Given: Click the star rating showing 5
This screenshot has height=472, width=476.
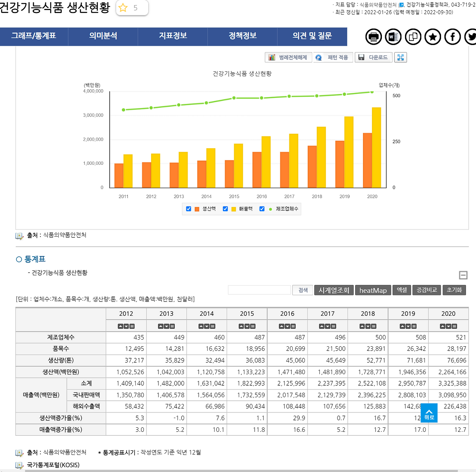Looking at the screenshot, I should 132,8.
